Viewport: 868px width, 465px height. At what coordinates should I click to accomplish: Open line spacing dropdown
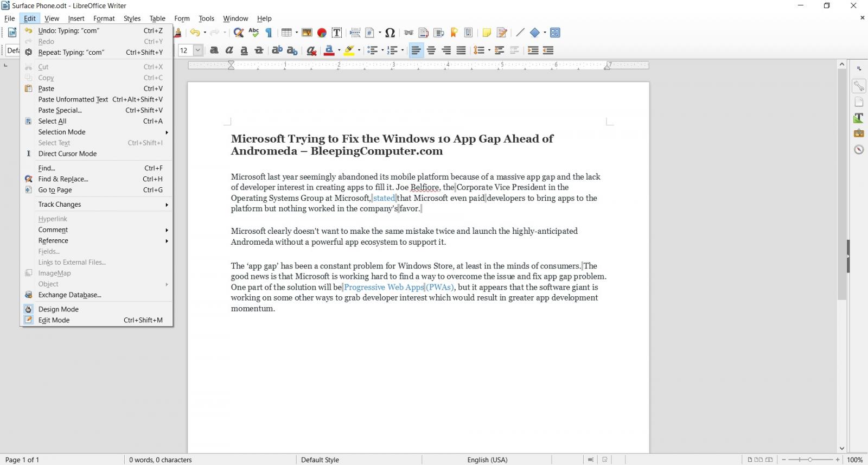(489, 50)
